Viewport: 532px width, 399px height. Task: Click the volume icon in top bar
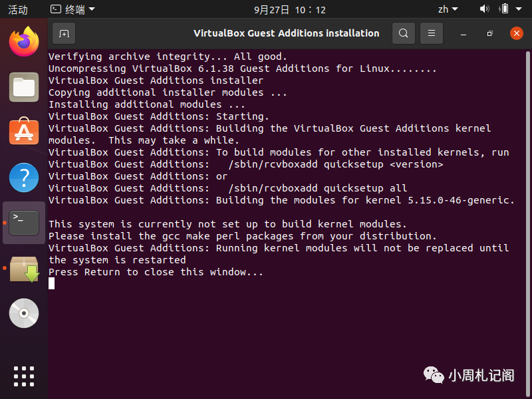click(x=484, y=9)
